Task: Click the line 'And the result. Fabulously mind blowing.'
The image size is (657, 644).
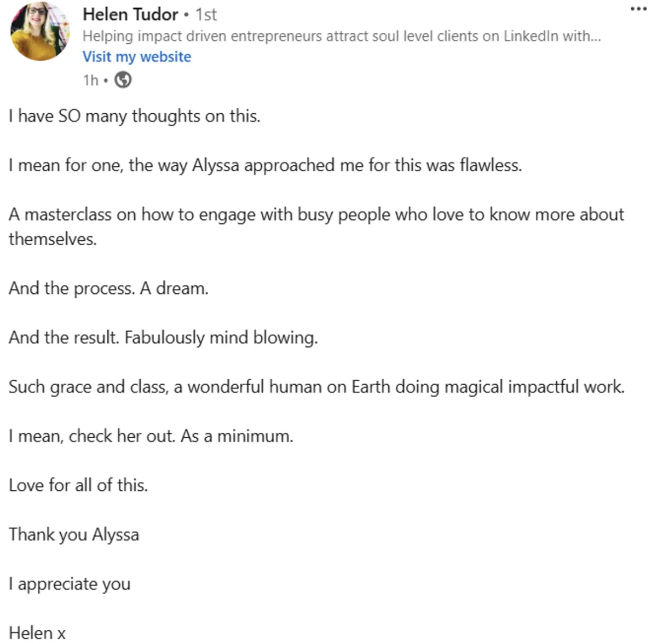Action: (163, 338)
